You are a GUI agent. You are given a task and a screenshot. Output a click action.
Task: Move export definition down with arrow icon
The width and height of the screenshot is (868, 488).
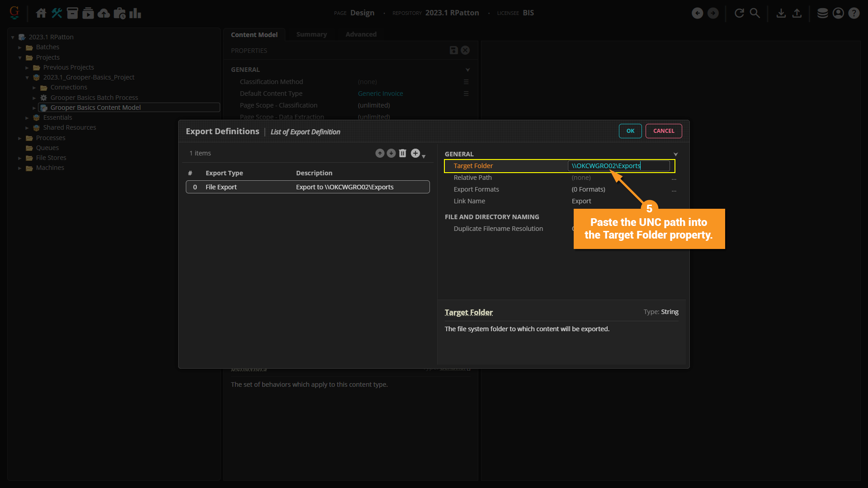tap(391, 153)
